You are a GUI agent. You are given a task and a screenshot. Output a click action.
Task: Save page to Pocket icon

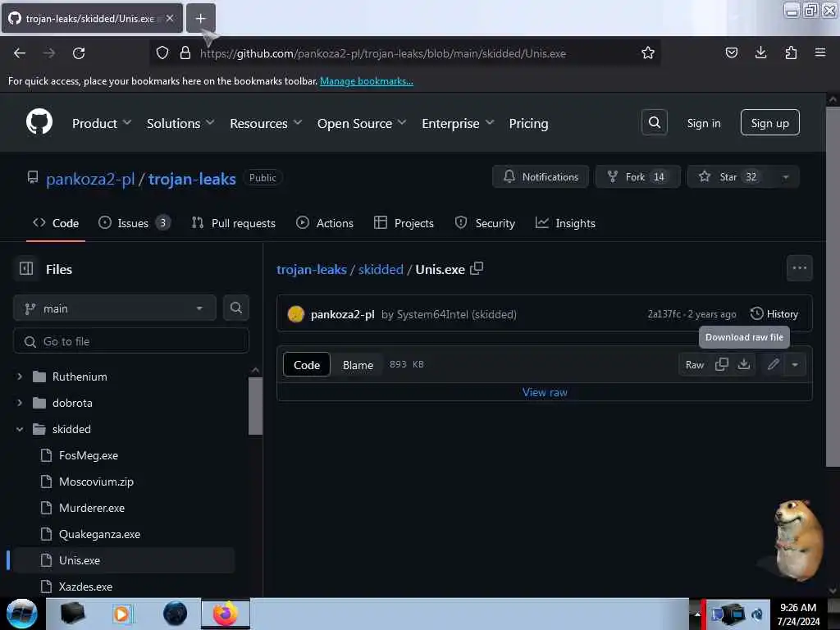[731, 52]
